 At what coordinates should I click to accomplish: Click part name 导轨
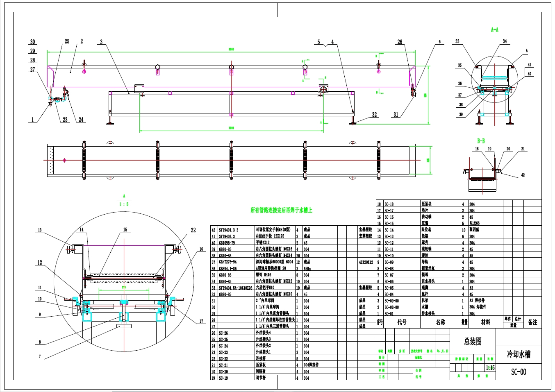(x=425, y=261)
